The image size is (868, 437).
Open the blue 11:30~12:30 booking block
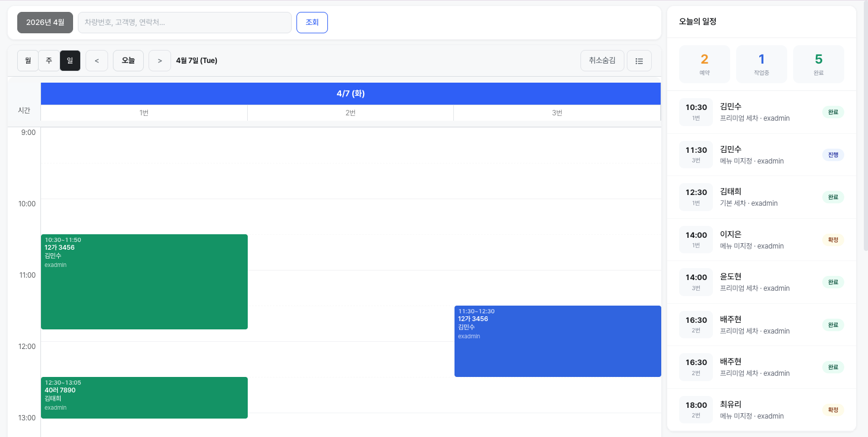pyautogui.click(x=557, y=341)
